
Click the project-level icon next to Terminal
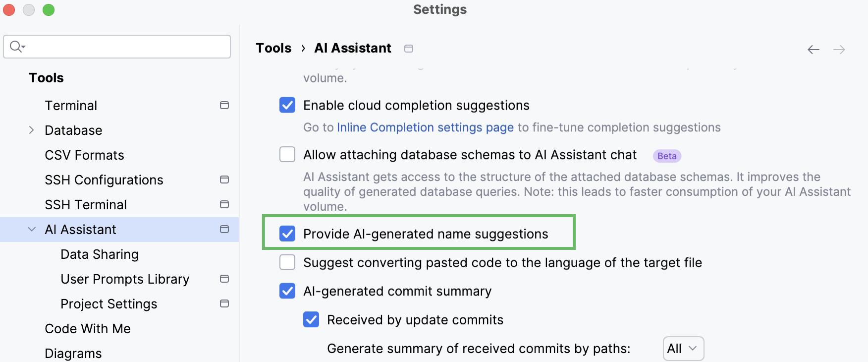coord(224,105)
